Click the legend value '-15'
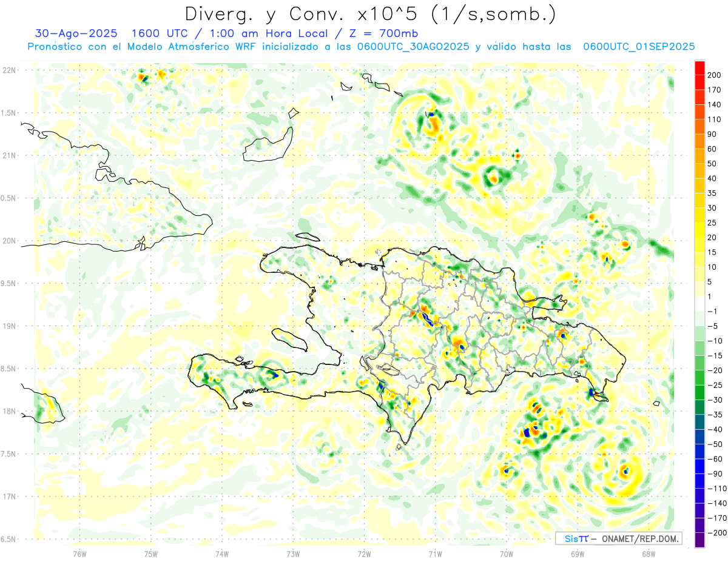 (x=716, y=356)
